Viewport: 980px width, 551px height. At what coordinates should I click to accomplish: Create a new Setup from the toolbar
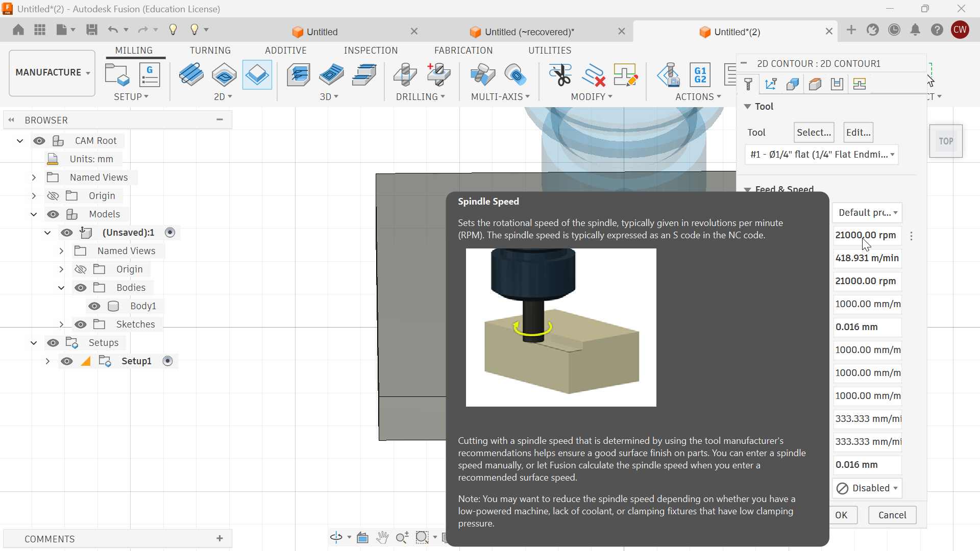(x=117, y=75)
